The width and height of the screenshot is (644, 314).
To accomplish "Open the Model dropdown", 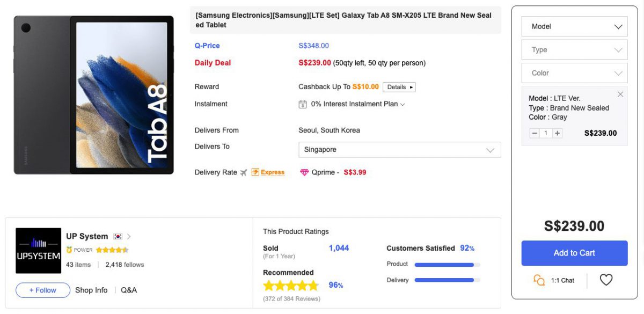I will [x=574, y=26].
